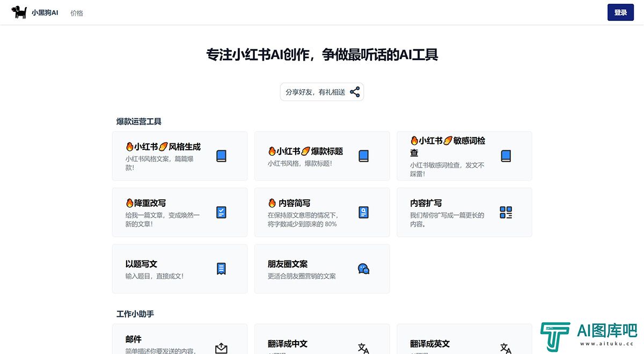
Task: Click the black dog logo icon
Action: [x=20, y=12]
